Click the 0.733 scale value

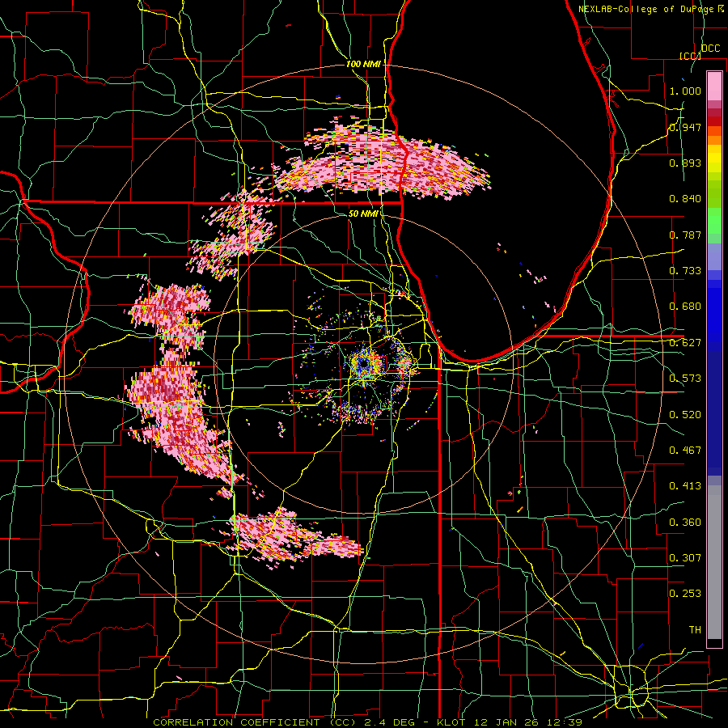685,271
